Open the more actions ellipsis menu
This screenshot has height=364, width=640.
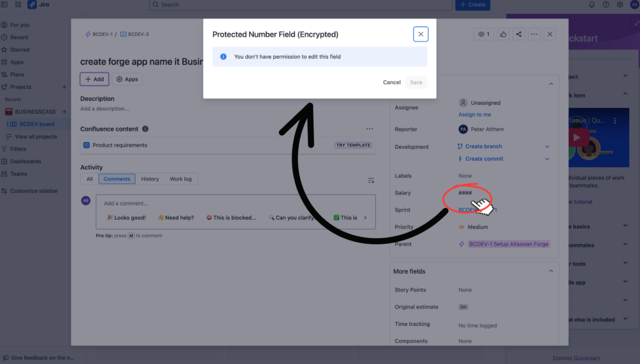(x=534, y=34)
